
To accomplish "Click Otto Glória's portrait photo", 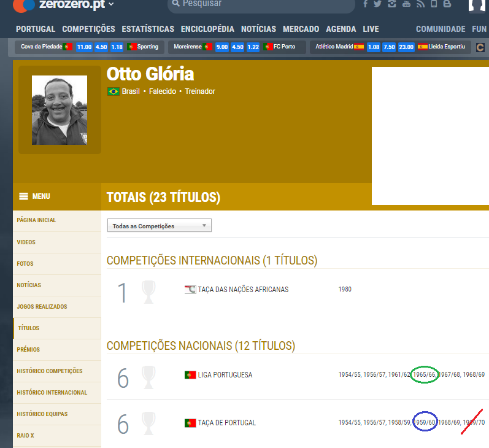I will (x=60, y=110).
